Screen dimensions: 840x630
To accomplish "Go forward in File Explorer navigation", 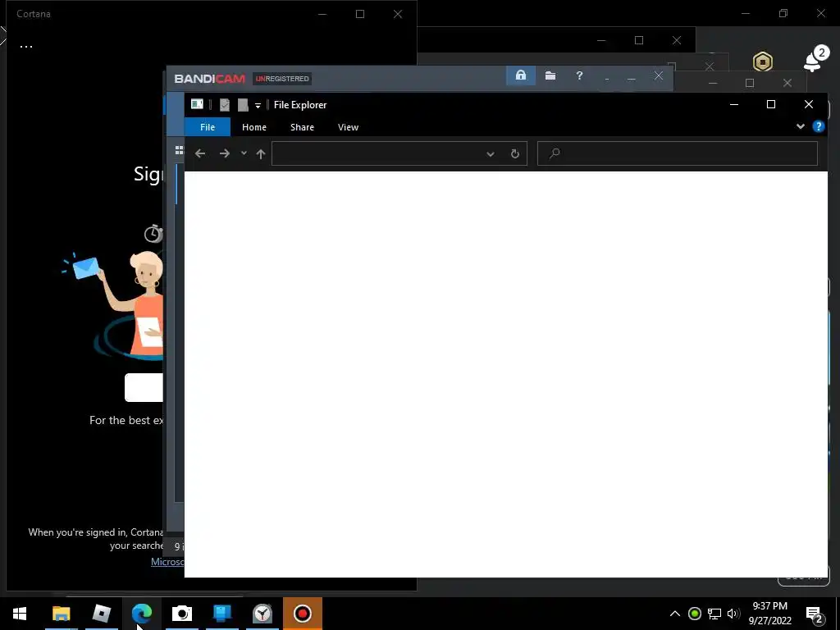I will point(225,153).
